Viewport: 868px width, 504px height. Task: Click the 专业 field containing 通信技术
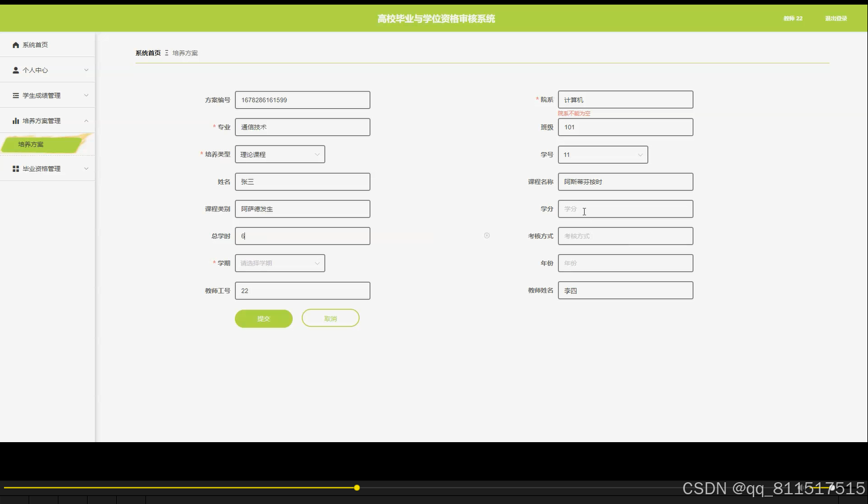click(x=302, y=127)
